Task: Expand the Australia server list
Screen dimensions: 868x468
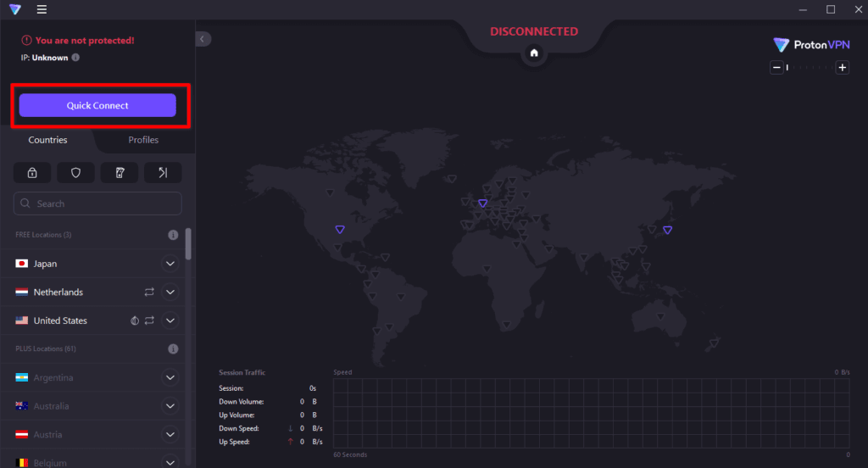Action: pyautogui.click(x=170, y=406)
